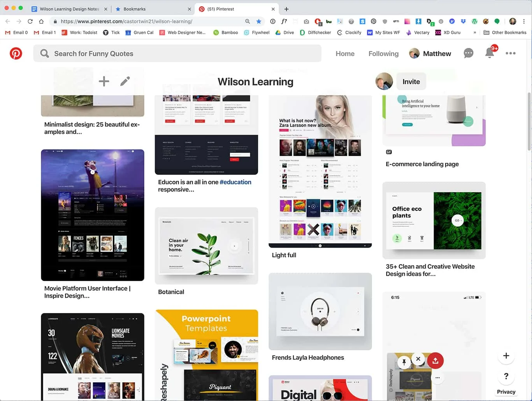The width and height of the screenshot is (532, 401).
Task: Add a pin with the plus icon beside pencil
Action: click(104, 81)
